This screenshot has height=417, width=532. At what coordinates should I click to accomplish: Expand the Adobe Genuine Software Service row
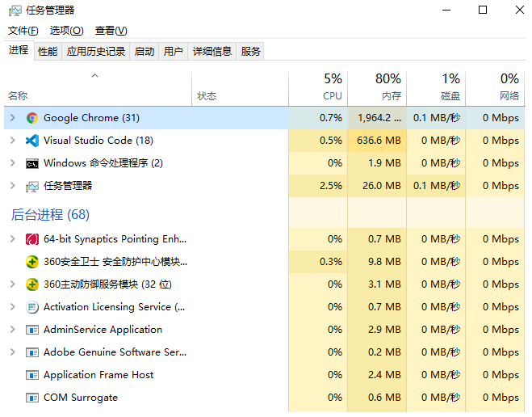(x=12, y=352)
